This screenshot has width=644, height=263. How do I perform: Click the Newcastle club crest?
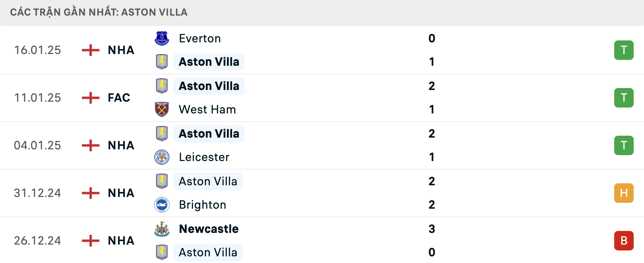point(162,229)
